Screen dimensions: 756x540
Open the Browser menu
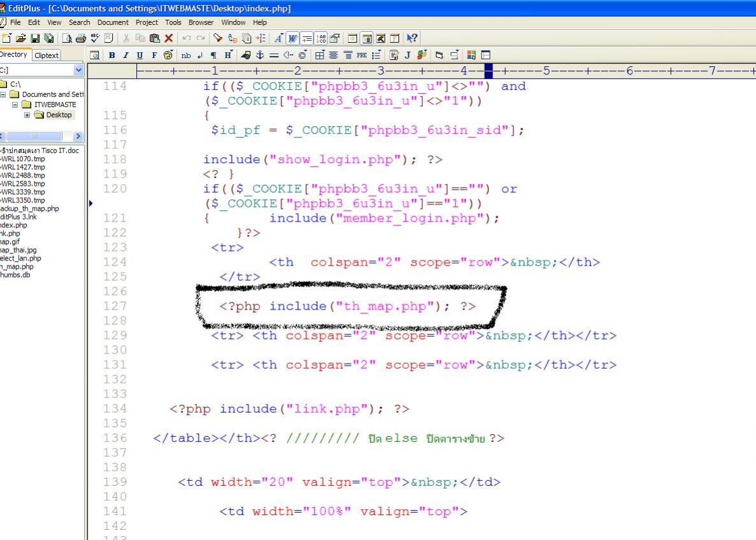coord(201,22)
